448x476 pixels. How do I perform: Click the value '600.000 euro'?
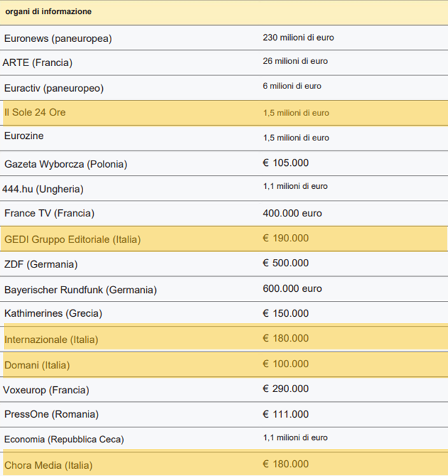point(292,288)
